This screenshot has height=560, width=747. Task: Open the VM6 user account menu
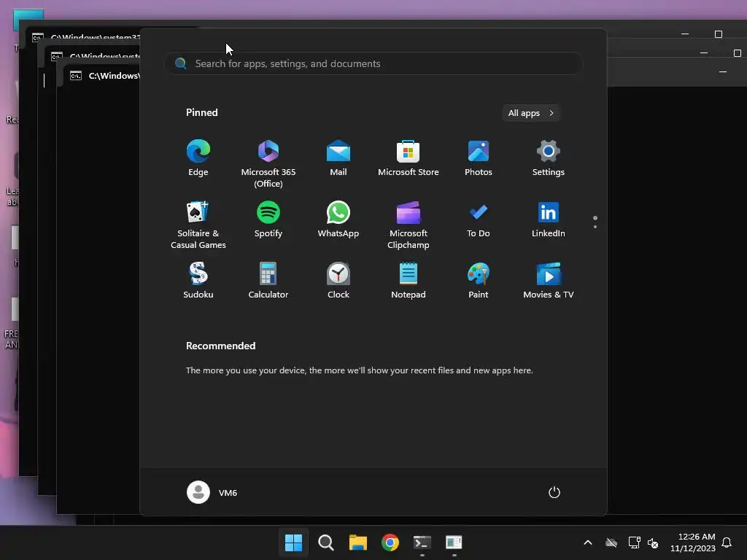coord(212,492)
